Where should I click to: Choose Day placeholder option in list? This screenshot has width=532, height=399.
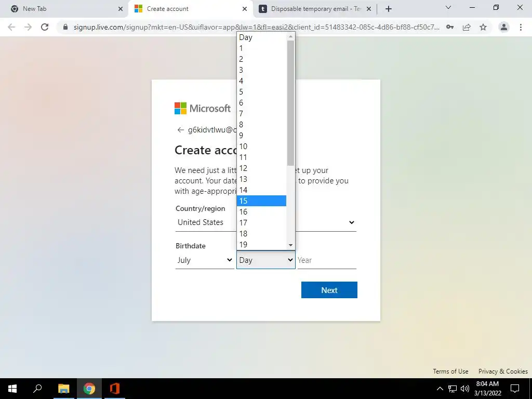tap(261, 37)
